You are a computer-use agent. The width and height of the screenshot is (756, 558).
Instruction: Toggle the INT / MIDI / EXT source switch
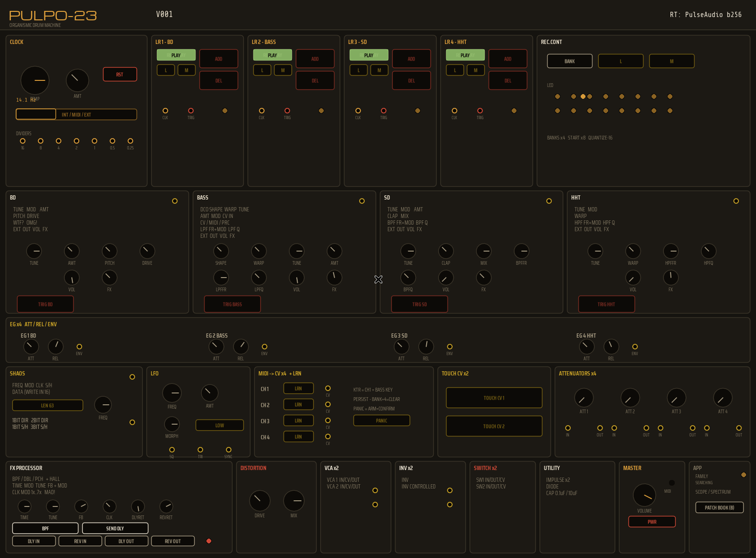[77, 114]
